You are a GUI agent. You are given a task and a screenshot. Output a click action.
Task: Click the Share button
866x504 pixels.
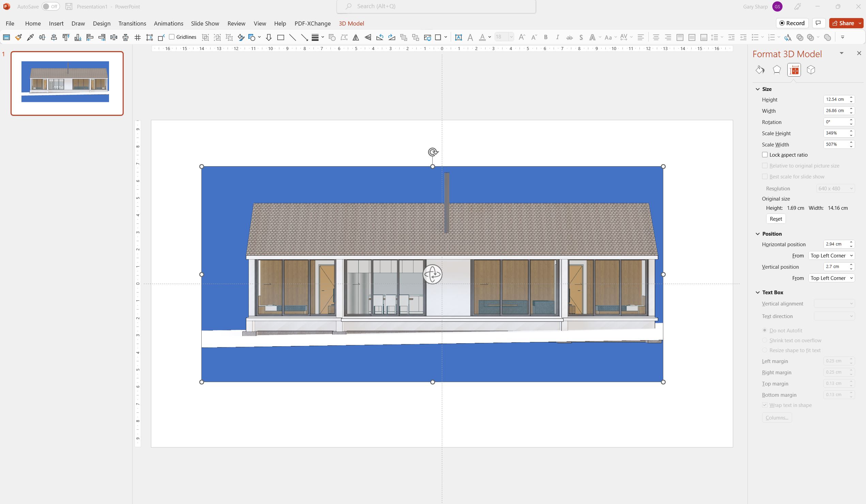(x=843, y=23)
